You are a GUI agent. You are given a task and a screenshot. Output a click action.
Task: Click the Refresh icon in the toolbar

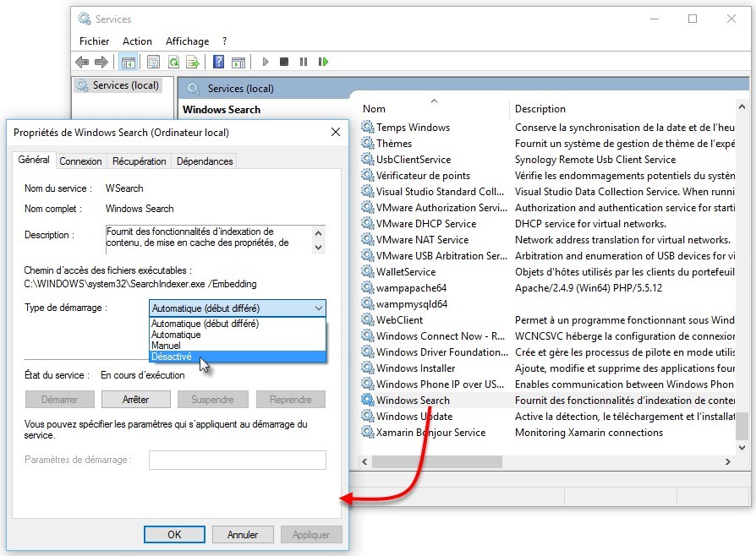pos(173,62)
